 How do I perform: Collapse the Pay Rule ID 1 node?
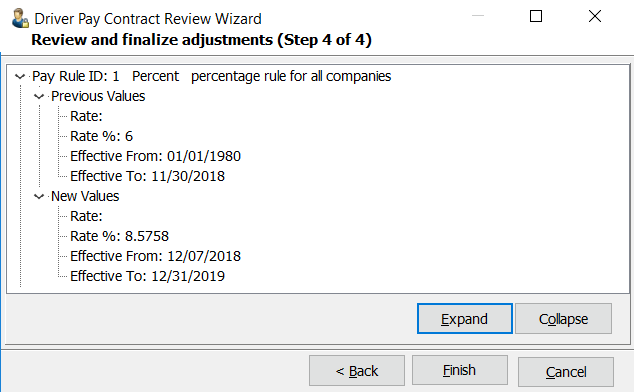coord(20,76)
